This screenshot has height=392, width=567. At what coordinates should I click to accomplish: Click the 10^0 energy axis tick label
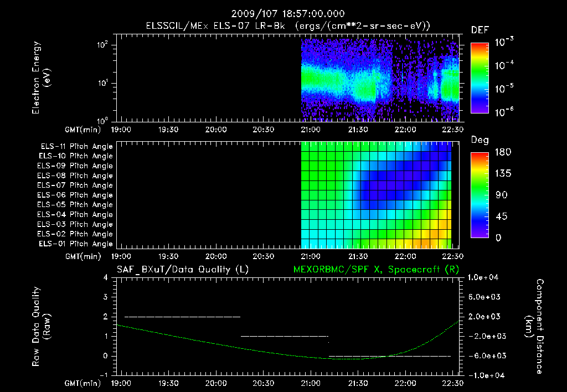coord(102,121)
